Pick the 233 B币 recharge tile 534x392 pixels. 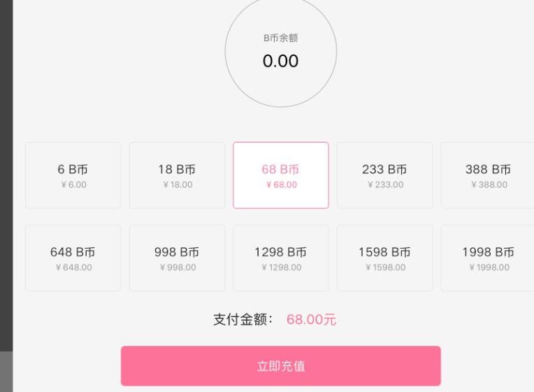pyautogui.click(x=384, y=175)
